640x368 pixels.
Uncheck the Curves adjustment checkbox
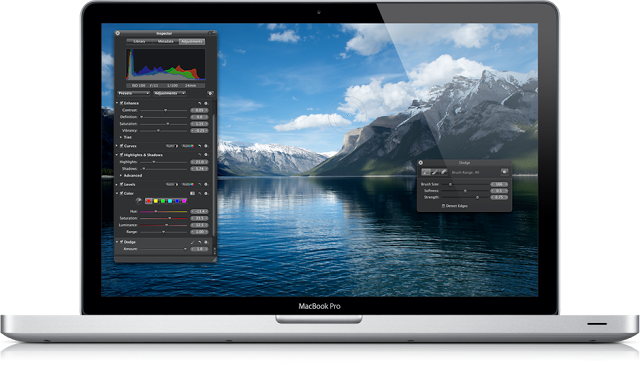click(122, 146)
